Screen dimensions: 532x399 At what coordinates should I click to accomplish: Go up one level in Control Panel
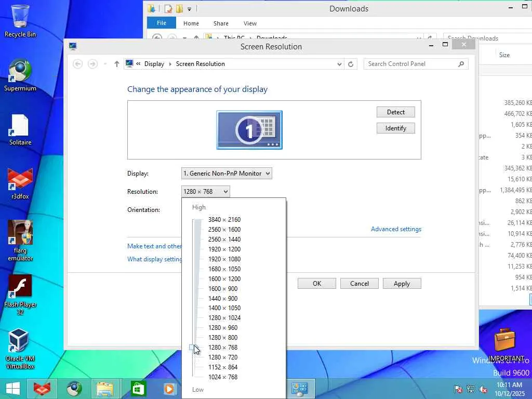coord(117,64)
